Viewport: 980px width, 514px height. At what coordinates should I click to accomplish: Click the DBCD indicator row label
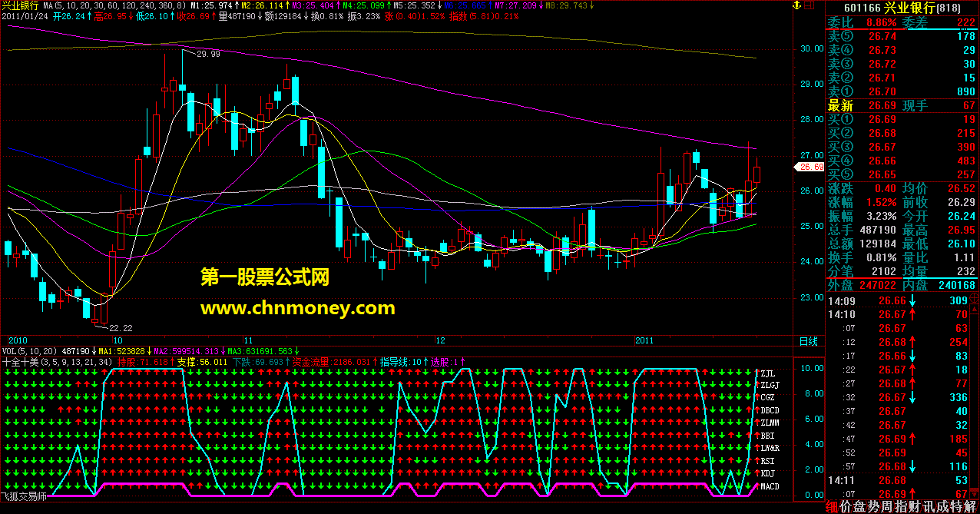tap(770, 411)
